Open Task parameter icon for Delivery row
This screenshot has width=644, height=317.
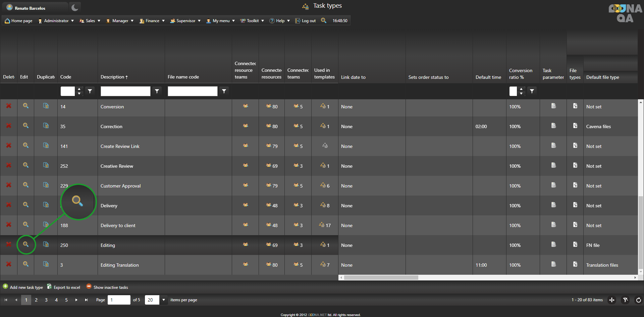553,205
